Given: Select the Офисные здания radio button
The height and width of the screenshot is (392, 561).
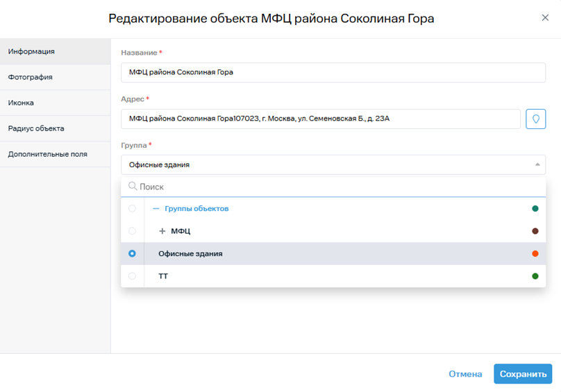Looking at the screenshot, I should (x=132, y=254).
